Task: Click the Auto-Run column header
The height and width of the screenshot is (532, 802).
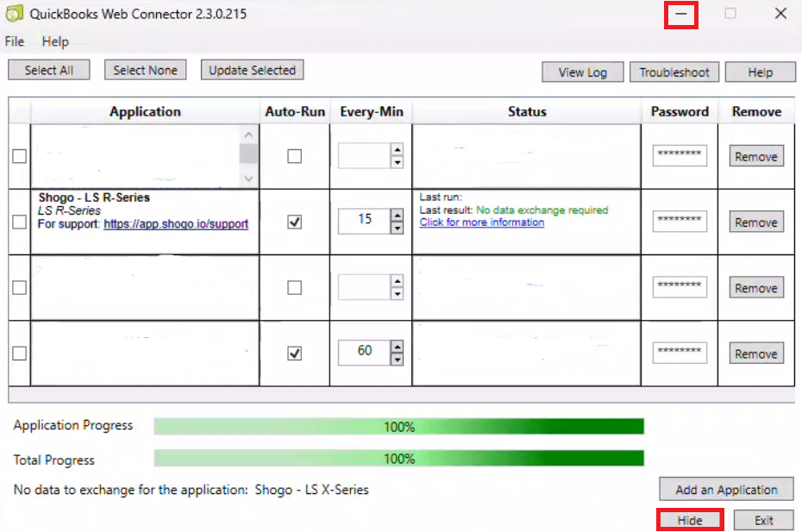Action: tap(295, 111)
